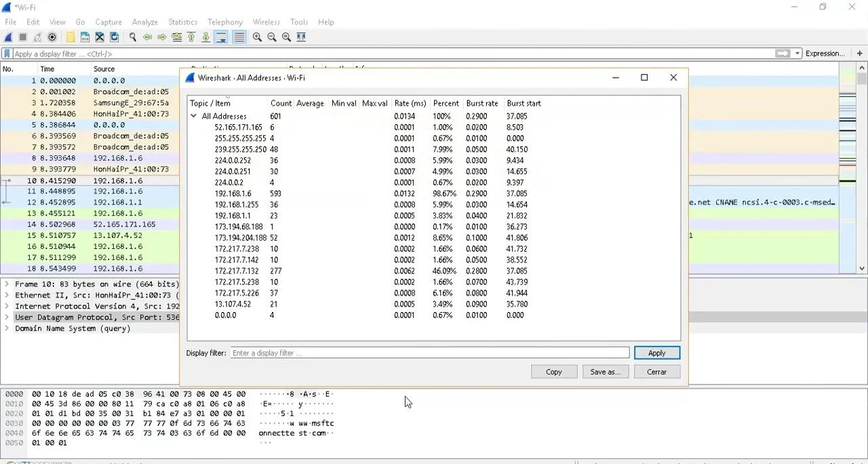Close this capture file
Image resolution: width=868 pixels, height=464 pixels.
100,37
